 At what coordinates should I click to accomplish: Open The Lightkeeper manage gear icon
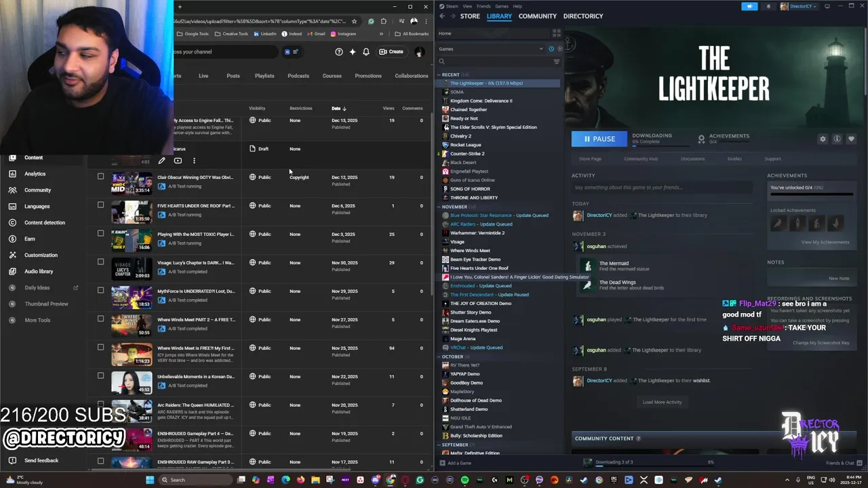pos(823,139)
